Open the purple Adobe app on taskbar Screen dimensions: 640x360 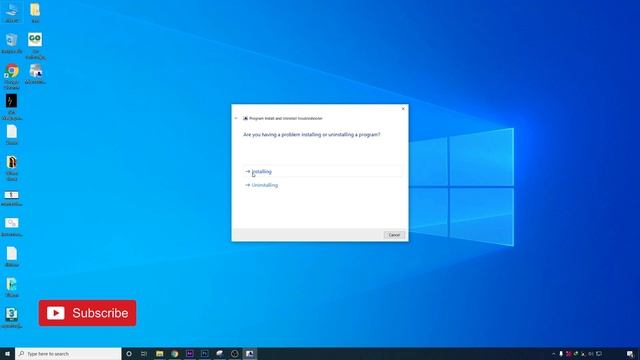click(x=190, y=353)
